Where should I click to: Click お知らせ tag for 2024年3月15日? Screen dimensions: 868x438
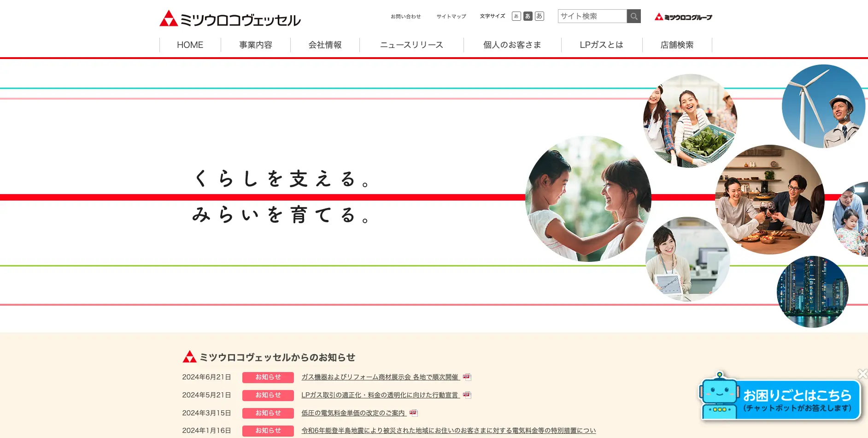pyautogui.click(x=268, y=413)
